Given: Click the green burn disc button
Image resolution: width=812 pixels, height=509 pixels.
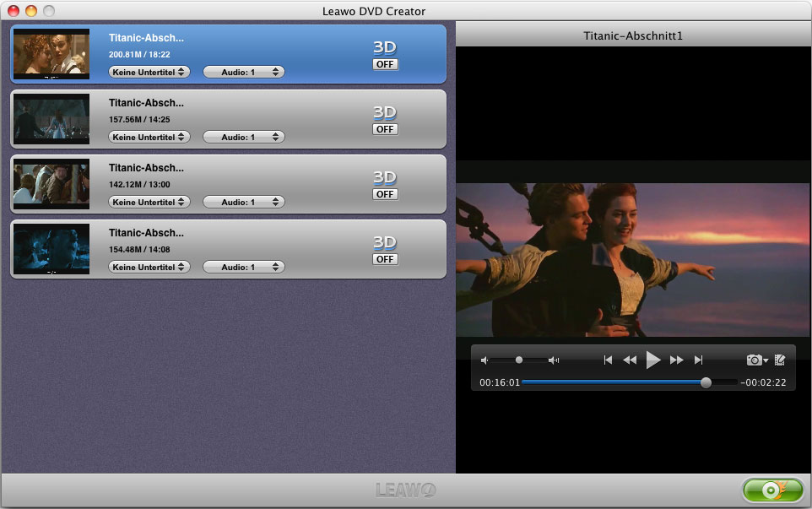Looking at the screenshot, I should click(773, 490).
